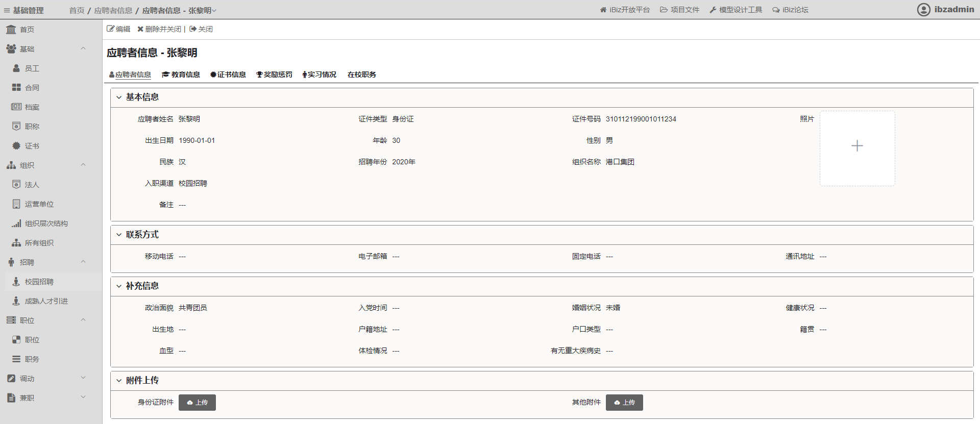Open the breadcrumb dropdown after 张黎明
Image resolution: width=980 pixels, height=424 pixels.
pyautogui.click(x=214, y=11)
